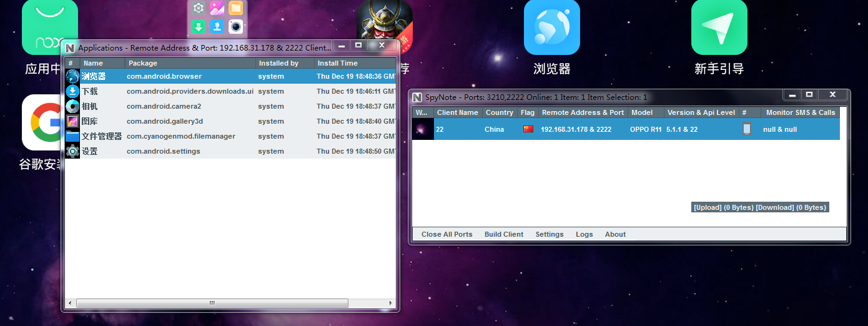Click the Country column header

pos(500,112)
